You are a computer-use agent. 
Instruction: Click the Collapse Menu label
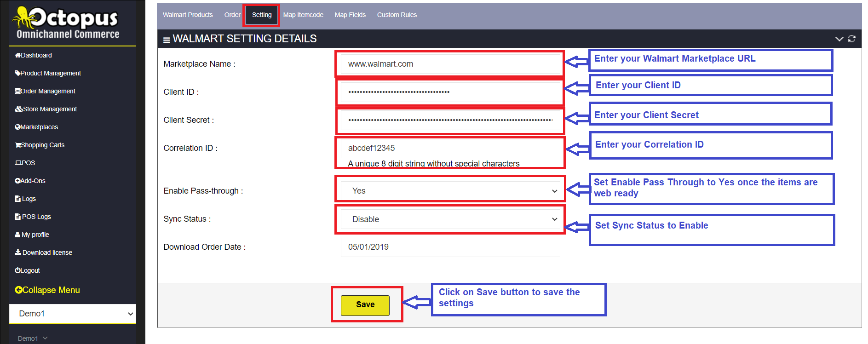[x=51, y=290]
